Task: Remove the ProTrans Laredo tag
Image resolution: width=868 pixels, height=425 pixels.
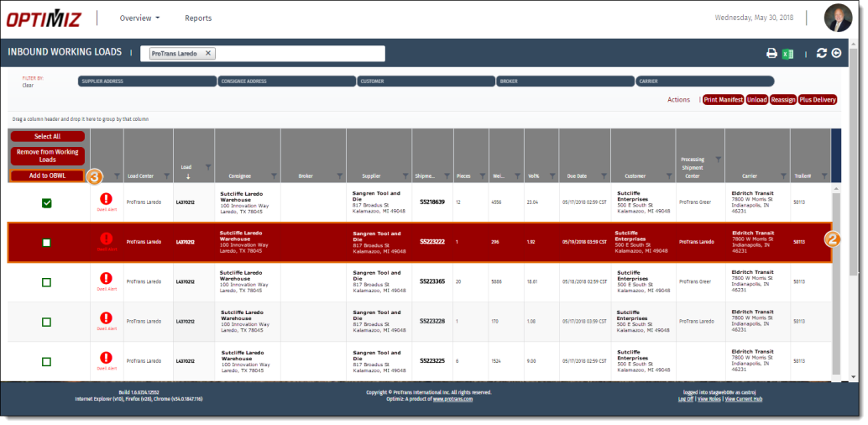Action: click(208, 54)
